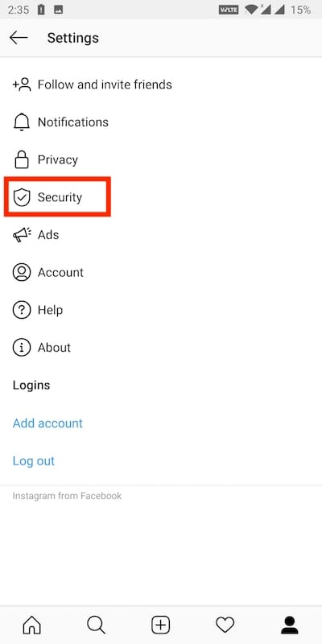This screenshot has width=322, height=644.
Task: Select the person-circle Account icon
Action: pyautogui.click(x=22, y=272)
